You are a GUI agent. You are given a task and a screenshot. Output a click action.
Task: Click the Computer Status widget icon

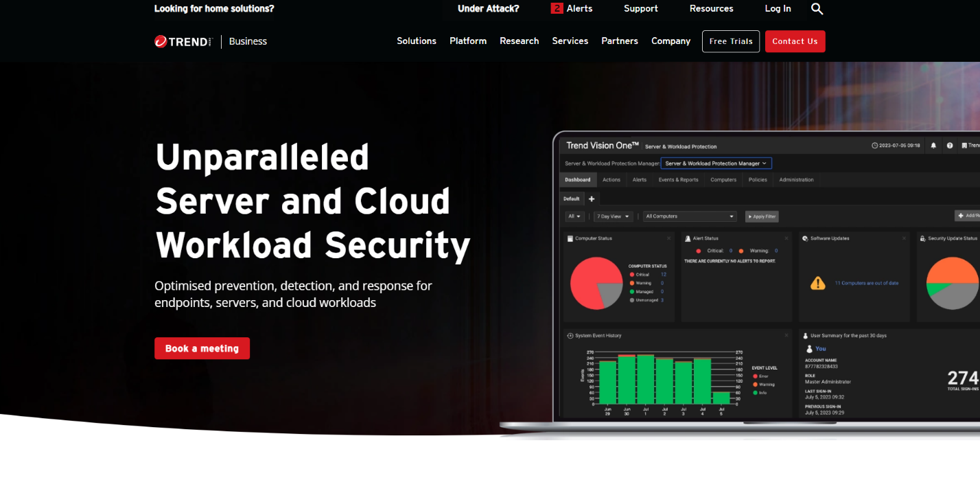570,238
